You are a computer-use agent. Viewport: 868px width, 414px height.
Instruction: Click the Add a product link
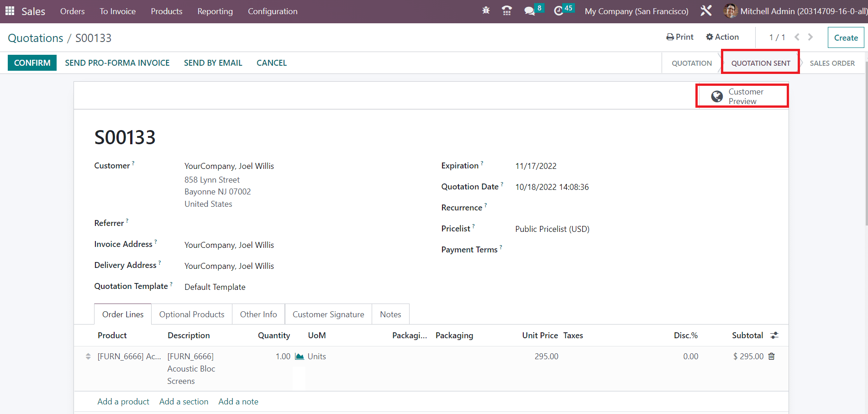tap(123, 402)
